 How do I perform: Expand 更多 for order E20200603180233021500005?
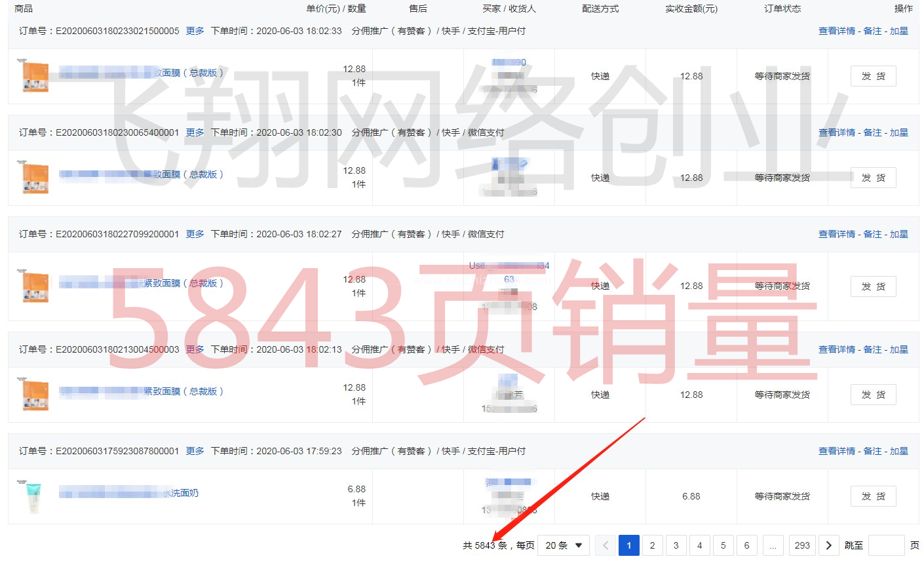click(195, 31)
